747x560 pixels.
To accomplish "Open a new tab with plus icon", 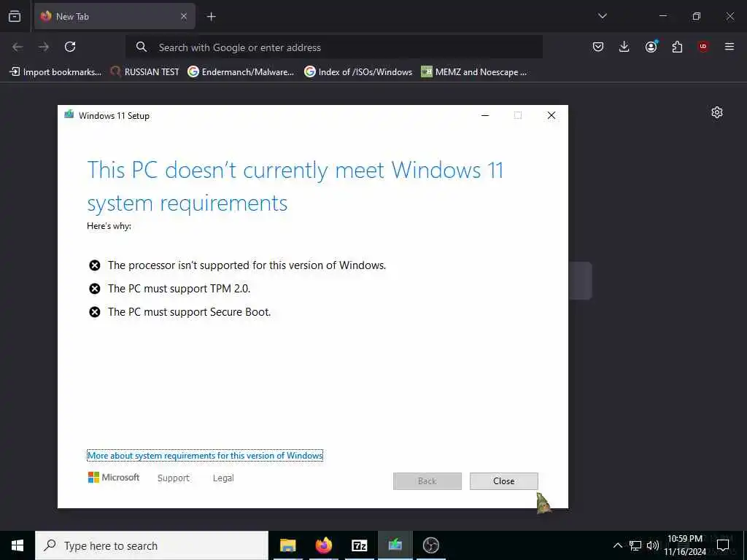I will point(211,17).
